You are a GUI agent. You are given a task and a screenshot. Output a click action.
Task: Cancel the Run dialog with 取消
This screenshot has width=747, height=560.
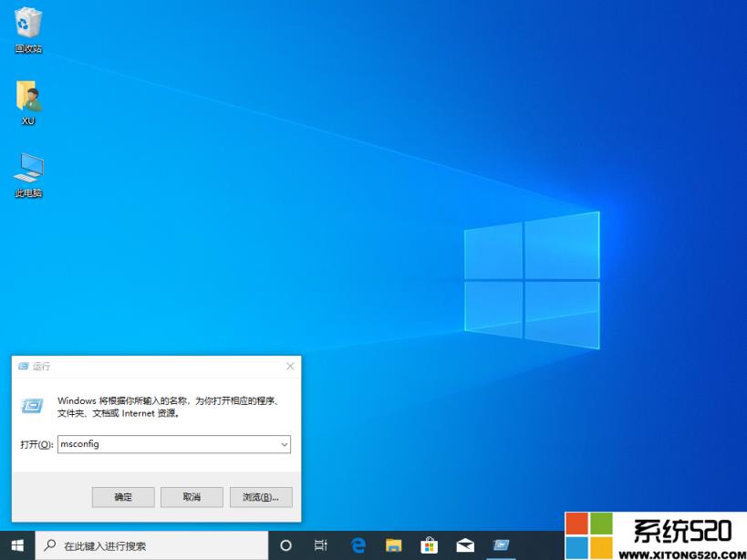click(192, 496)
